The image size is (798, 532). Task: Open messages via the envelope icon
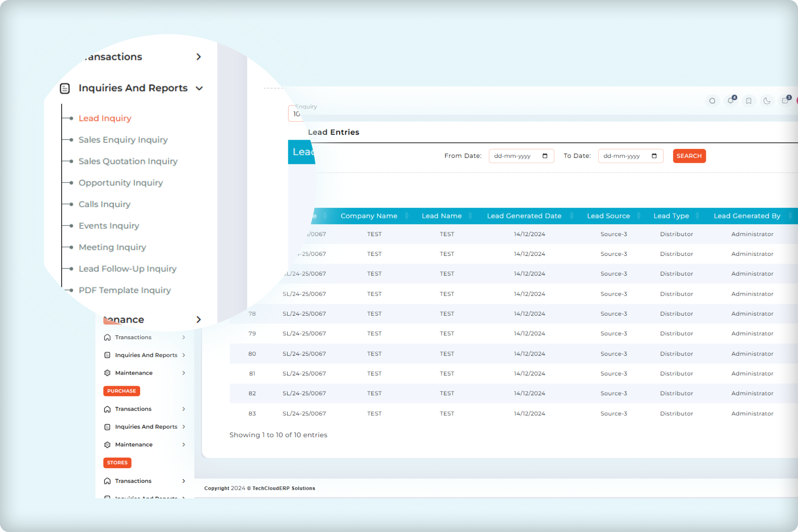[x=785, y=101]
